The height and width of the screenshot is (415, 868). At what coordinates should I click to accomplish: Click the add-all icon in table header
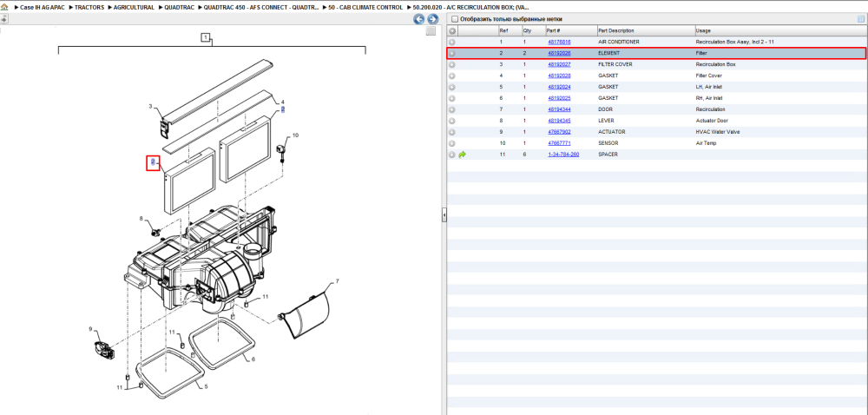[452, 31]
